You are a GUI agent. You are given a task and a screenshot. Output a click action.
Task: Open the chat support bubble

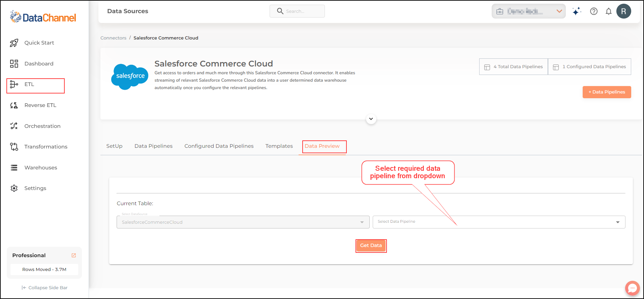(632, 288)
